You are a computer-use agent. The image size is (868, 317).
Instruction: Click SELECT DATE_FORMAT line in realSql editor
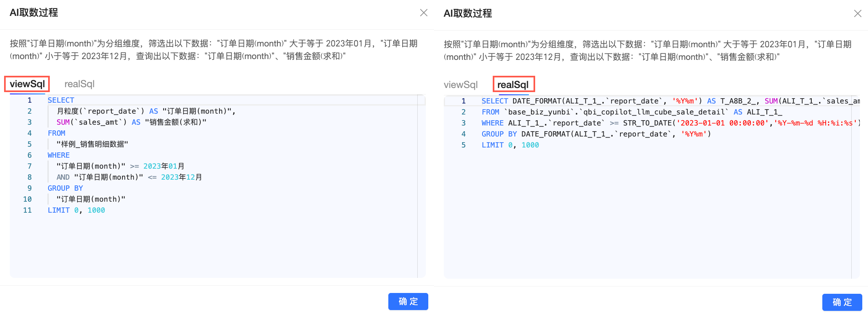coord(671,101)
